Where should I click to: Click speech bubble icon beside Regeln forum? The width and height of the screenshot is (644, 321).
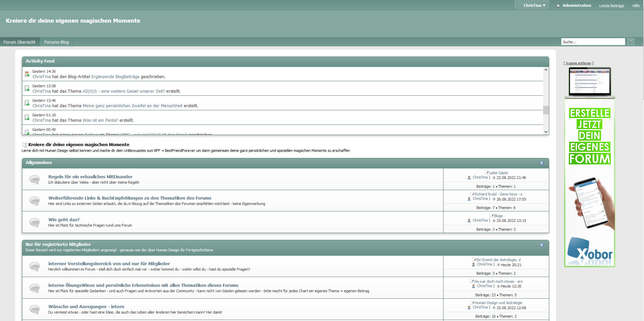click(x=35, y=179)
